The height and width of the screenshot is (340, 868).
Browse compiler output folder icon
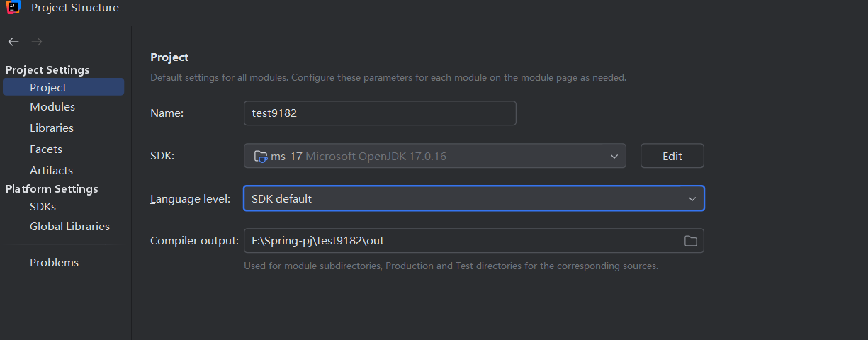[690, 241]
